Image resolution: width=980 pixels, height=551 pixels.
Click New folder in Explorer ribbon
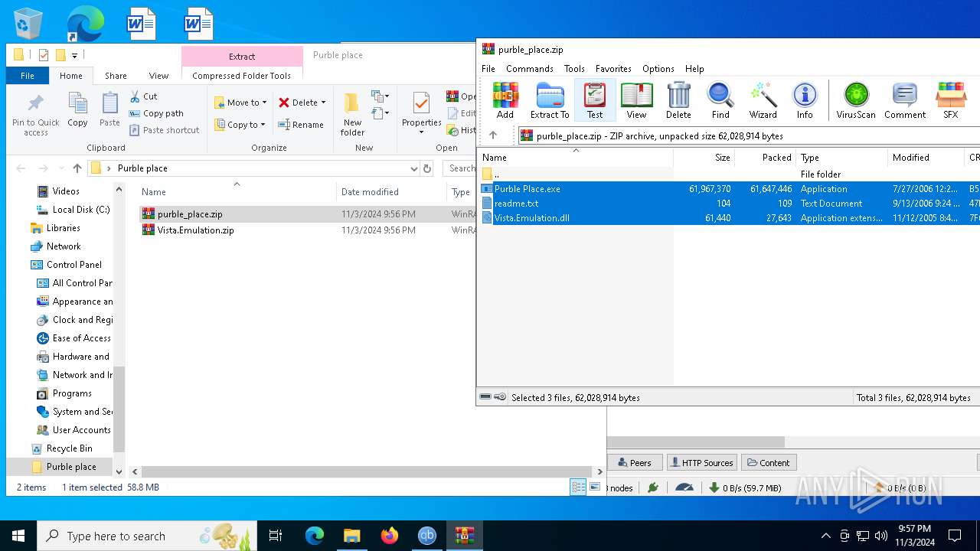coord(352,115)
